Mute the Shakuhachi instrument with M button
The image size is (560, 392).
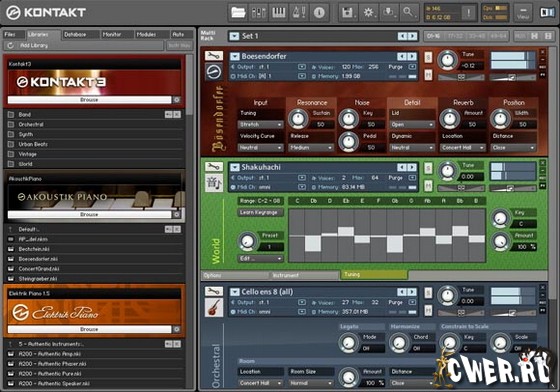point(428,186)
